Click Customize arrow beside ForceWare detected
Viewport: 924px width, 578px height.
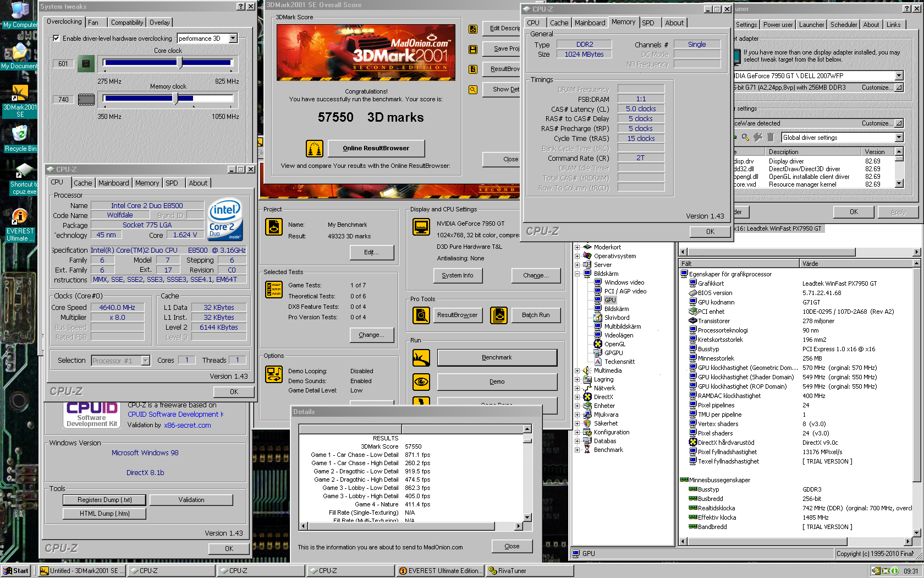[x=899, y=123]
